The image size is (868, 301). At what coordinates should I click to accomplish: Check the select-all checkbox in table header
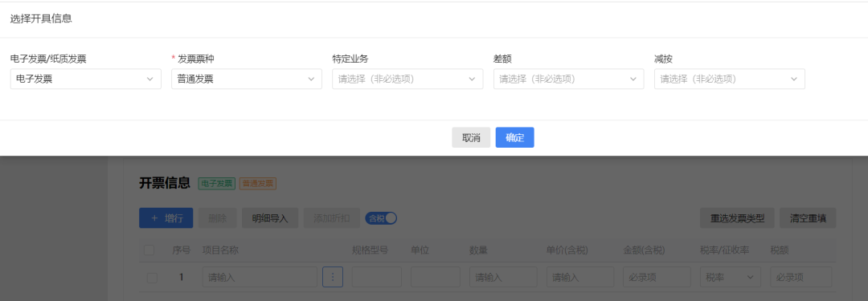[x=149, y=250]
